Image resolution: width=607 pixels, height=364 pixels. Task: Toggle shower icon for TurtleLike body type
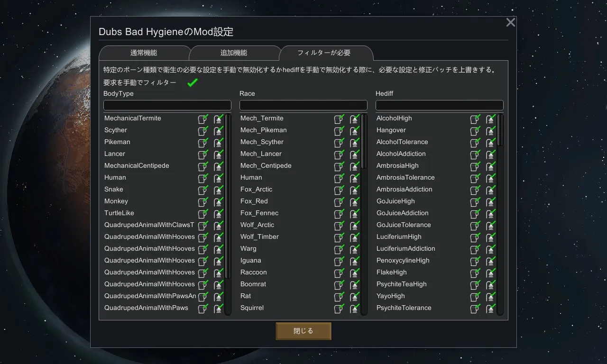coord(218,214)
